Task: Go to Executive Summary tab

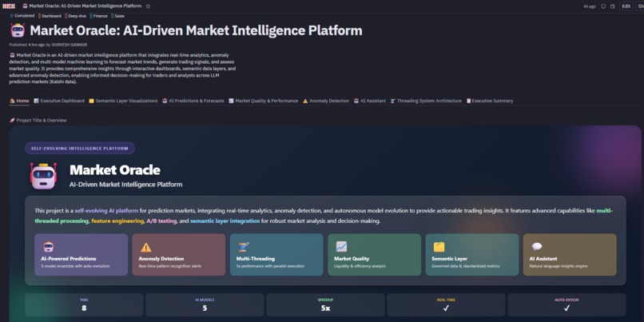Action: tap(490, 101)
